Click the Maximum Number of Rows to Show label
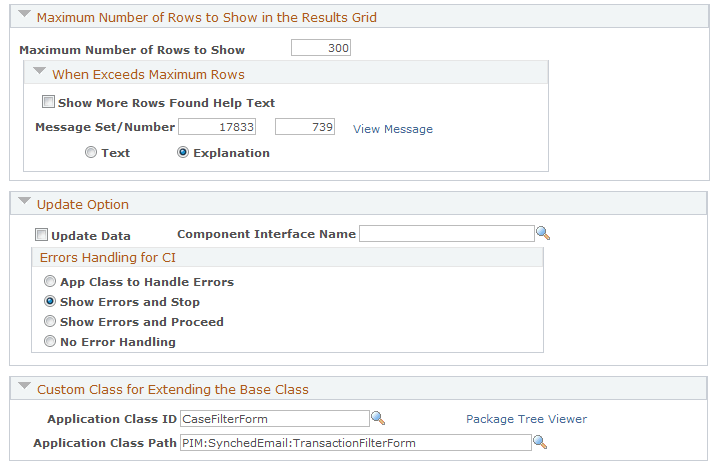Screen dimensions: 721x467 (132, 50)
